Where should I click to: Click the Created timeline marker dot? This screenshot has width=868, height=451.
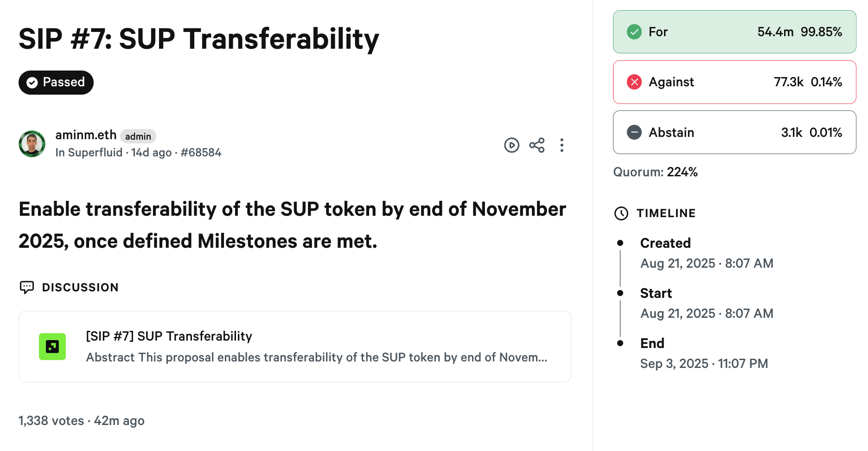click(x=620, y=243)
